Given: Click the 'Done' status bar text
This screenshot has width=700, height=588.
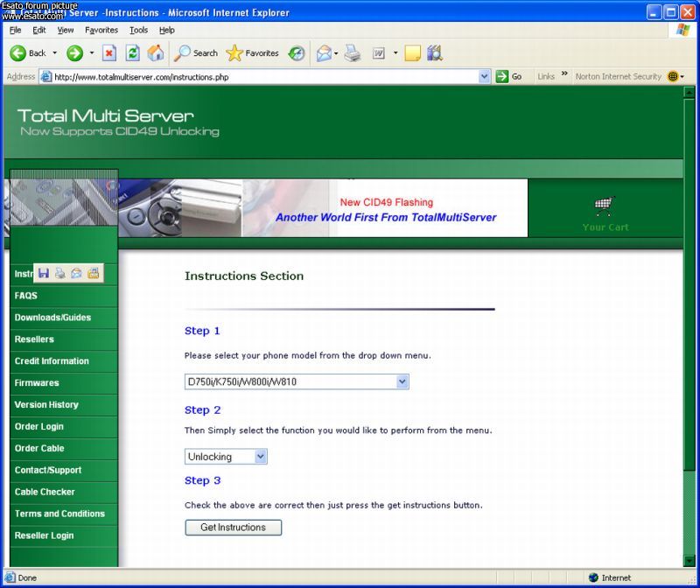Looking at the screenshot, I should (x=27, y=577).
